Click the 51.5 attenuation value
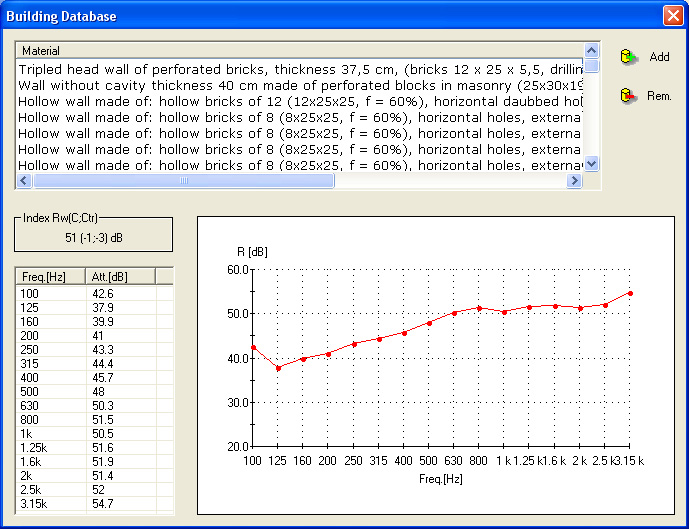This screenshot has width=689, height=529. (103, 420)
